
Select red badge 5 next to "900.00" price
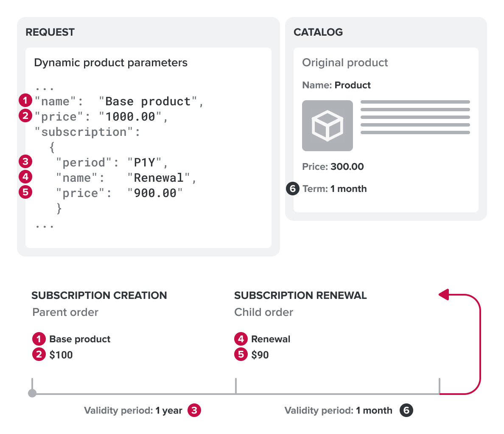(x=25, y=192)
